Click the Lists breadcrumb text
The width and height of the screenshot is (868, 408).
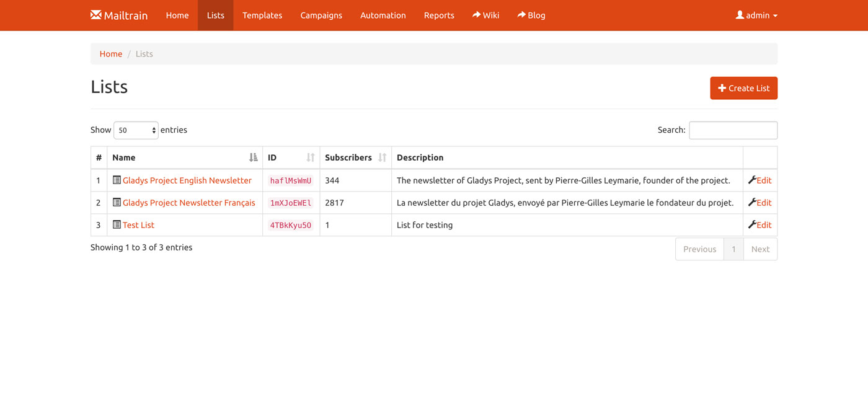click(x=144, y=54)
